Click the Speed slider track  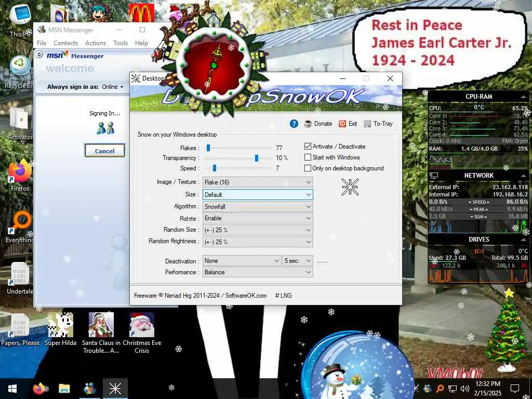point(239,168)
